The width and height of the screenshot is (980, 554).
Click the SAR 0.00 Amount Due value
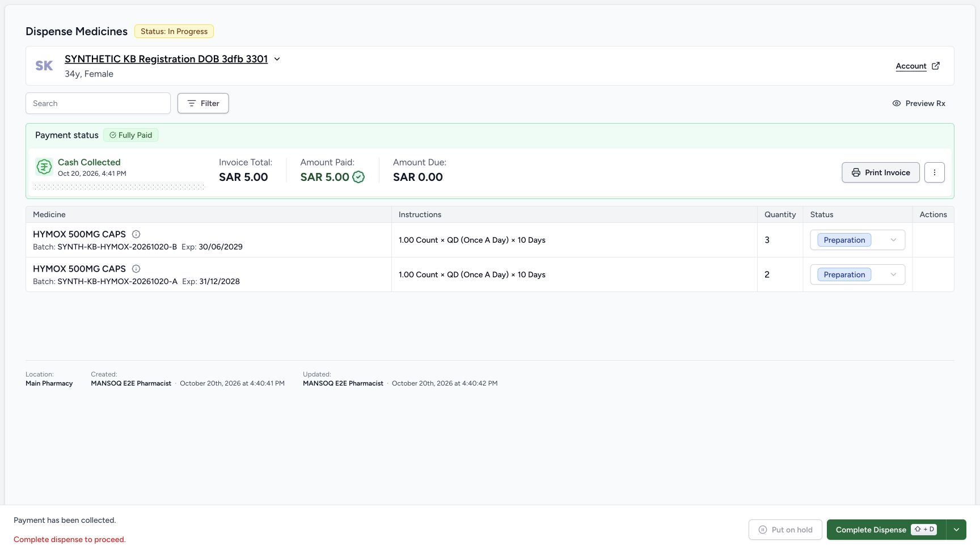point(418,177)
